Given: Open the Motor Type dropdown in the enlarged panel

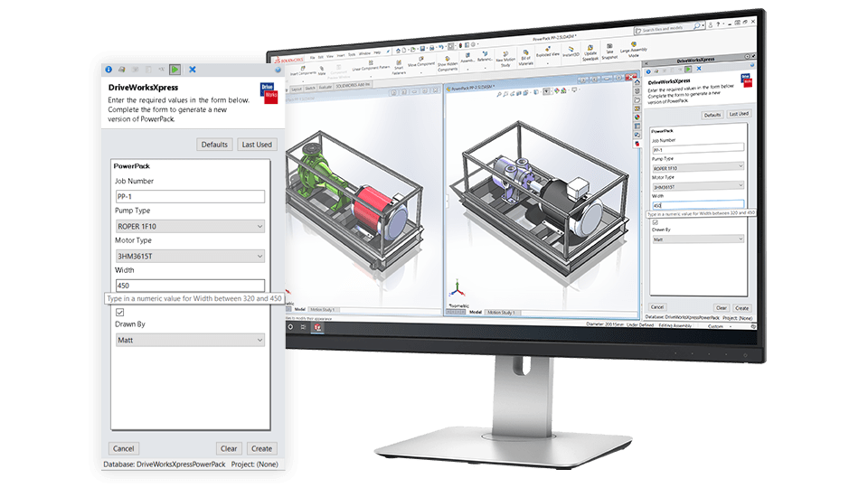Looking at the screenshot, I should (x=190, y=256).
